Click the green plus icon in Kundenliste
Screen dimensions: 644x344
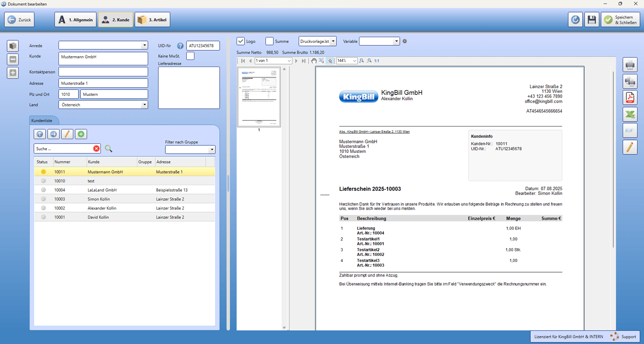tap(81, 134)
